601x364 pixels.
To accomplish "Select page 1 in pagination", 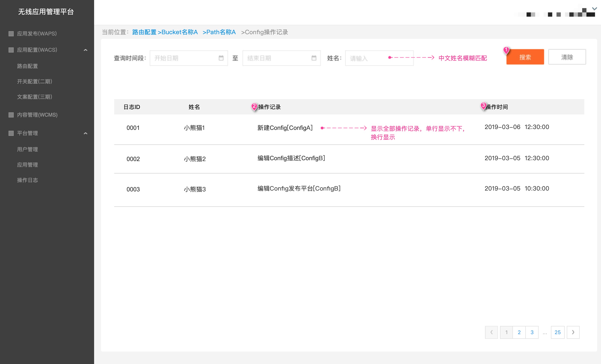I will click(x=507, y=332).
